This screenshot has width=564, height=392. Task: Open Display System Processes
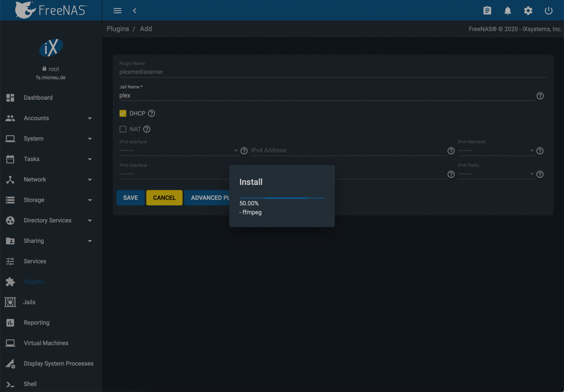coord(58,364)
